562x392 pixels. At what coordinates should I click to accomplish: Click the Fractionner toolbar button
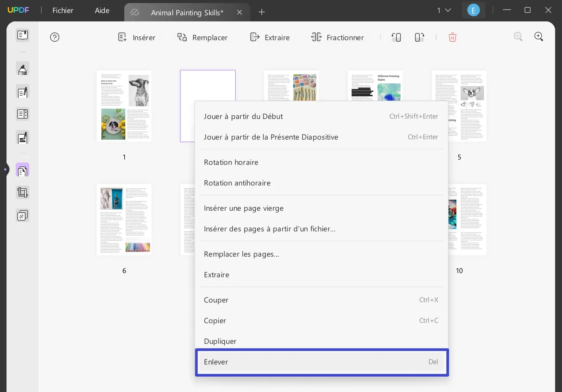(x=337, y=37)
